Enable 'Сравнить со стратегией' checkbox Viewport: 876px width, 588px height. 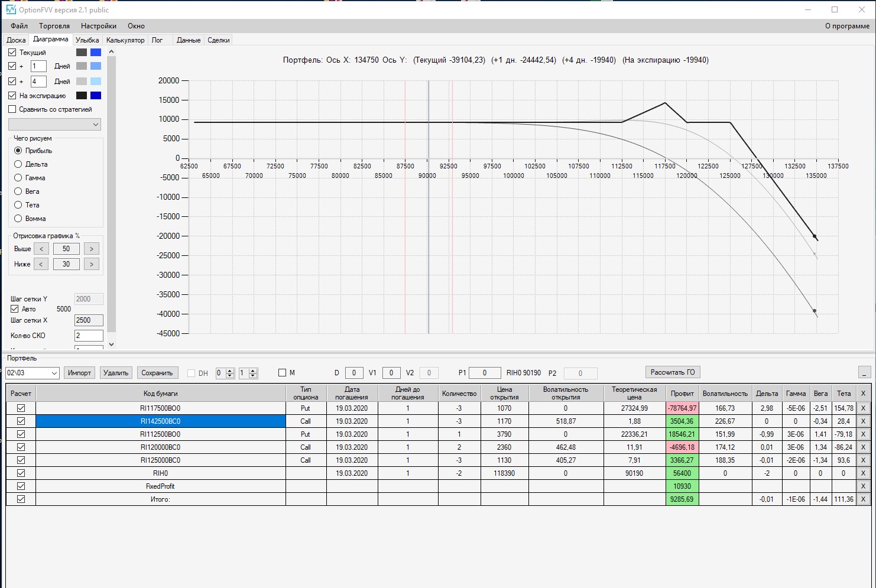pyautogui.click(x=12, y=109)
